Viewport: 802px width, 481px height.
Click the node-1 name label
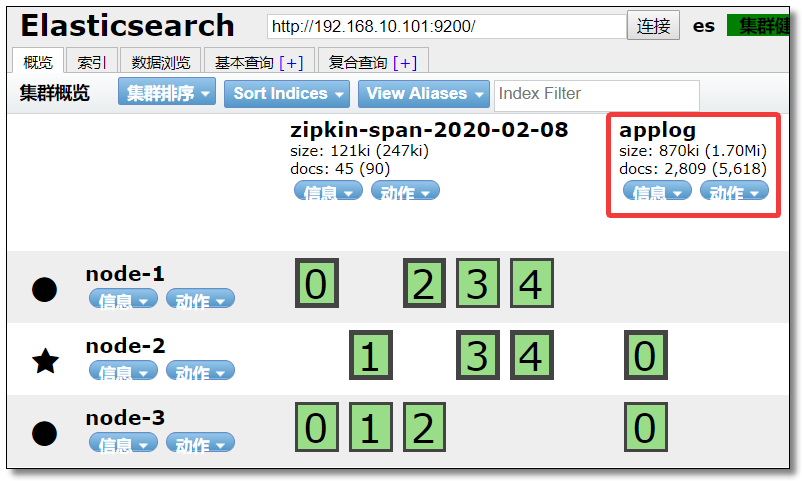[125, 274]
